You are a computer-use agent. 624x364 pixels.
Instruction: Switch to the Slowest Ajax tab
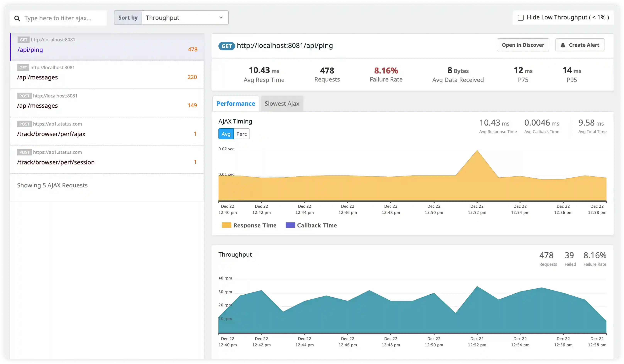coord(282,103)
